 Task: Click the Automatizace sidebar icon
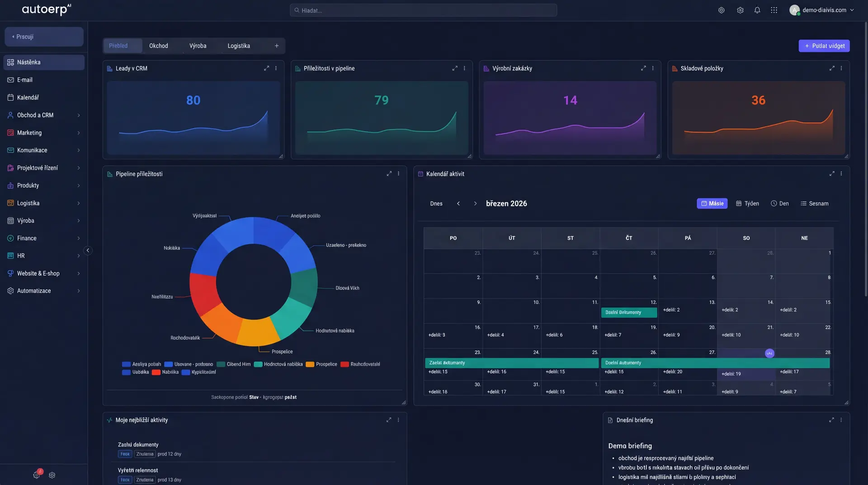coord(10,291)
